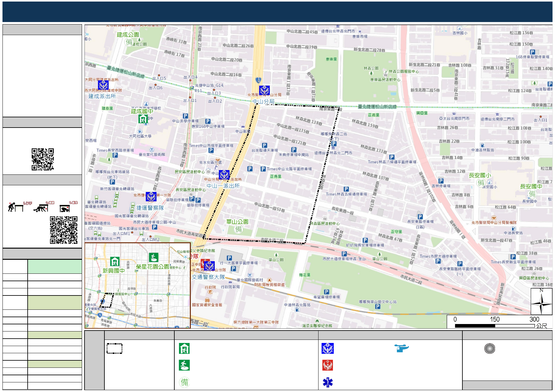
Task: Click the indoor shelter house icon in the legend
Action: (x=184, y=349)
